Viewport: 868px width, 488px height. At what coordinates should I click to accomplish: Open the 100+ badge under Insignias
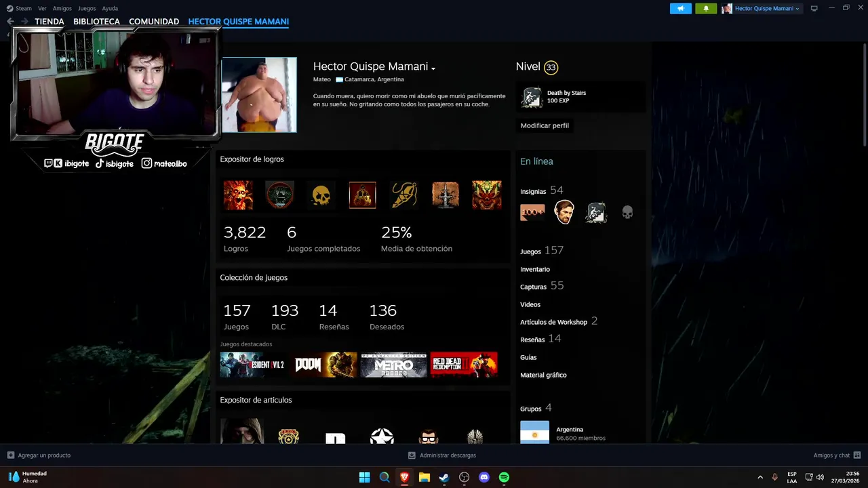[x=532, y=213]
